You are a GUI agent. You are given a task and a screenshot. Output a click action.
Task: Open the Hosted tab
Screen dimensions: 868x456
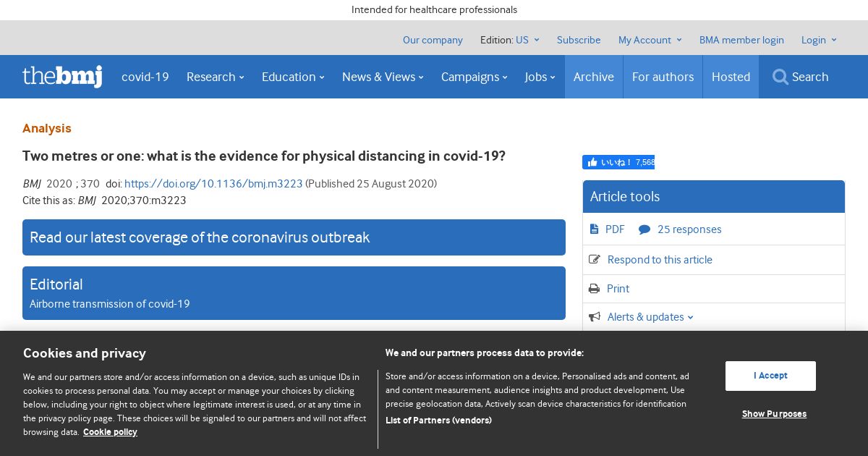point(731,77)
